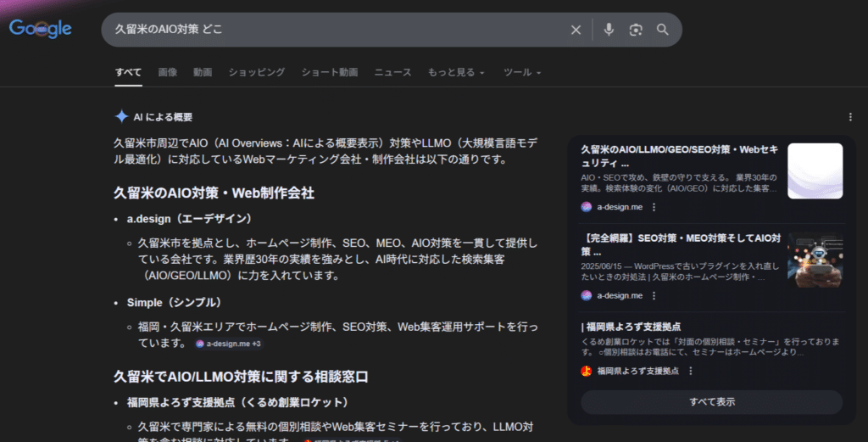Viewport: 868px width, 442px height.
Task: Click a-design.me favicon on first source card
Action: [x=587, y=207]
